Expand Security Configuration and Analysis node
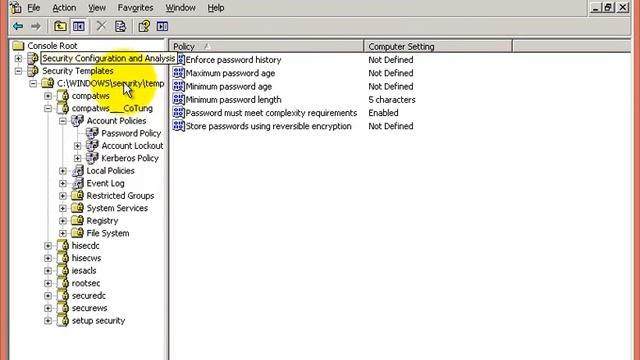640x360 pixels. [18, 58]
